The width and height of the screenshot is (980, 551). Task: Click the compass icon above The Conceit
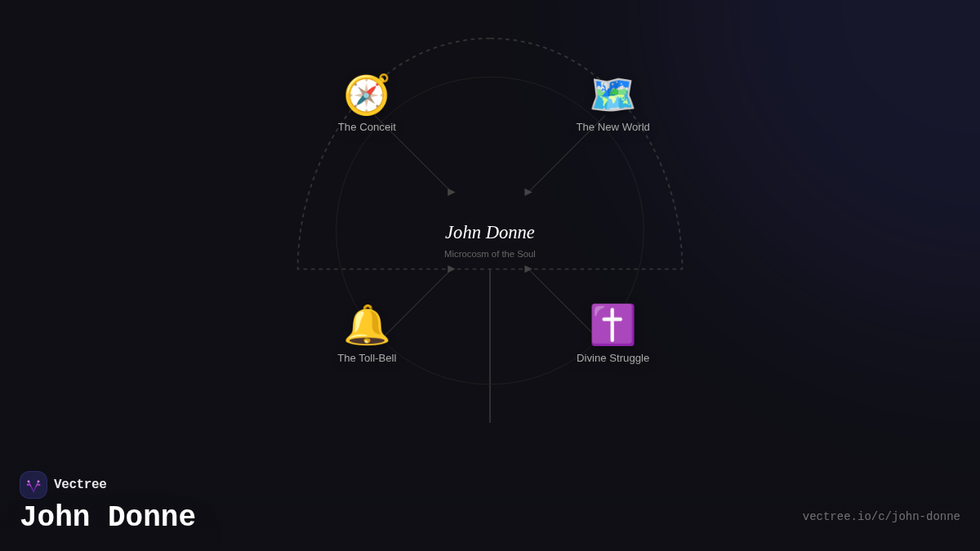367,95
